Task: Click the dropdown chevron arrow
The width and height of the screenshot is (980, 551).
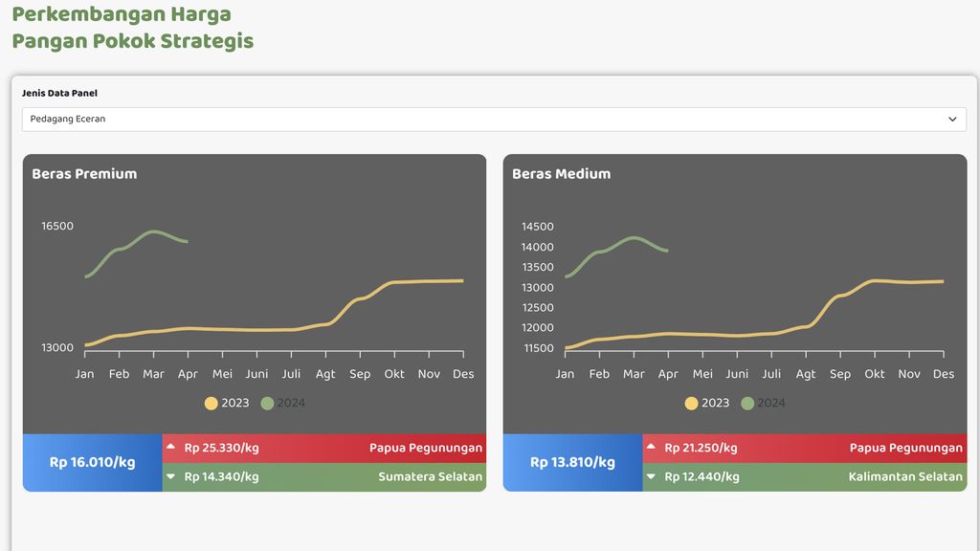Action: [952, 120]
